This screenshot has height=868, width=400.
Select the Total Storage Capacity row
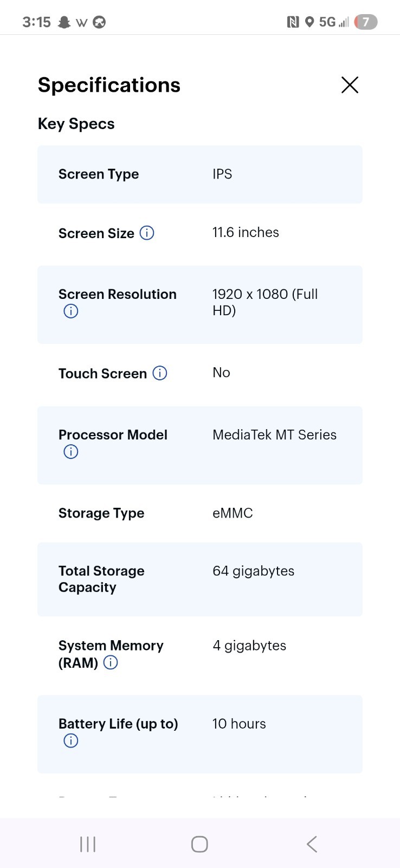pyautogui.click(x=200, y=579)
